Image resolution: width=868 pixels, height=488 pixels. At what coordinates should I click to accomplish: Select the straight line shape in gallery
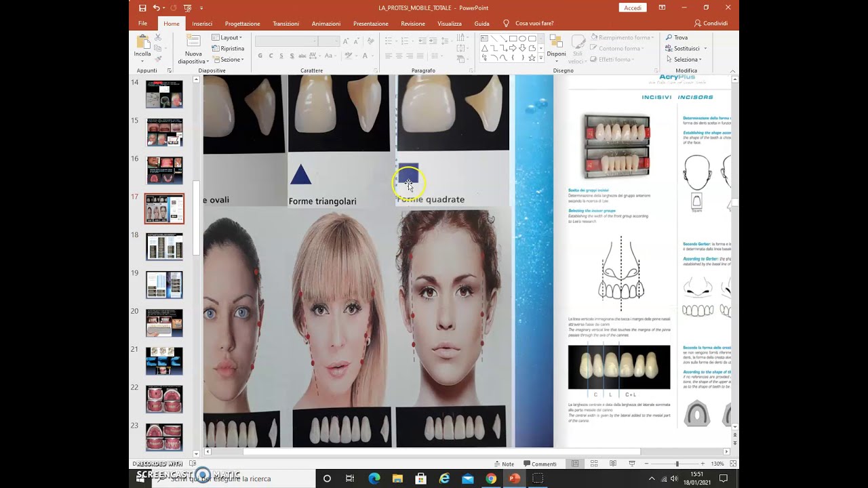click(494, 39)
